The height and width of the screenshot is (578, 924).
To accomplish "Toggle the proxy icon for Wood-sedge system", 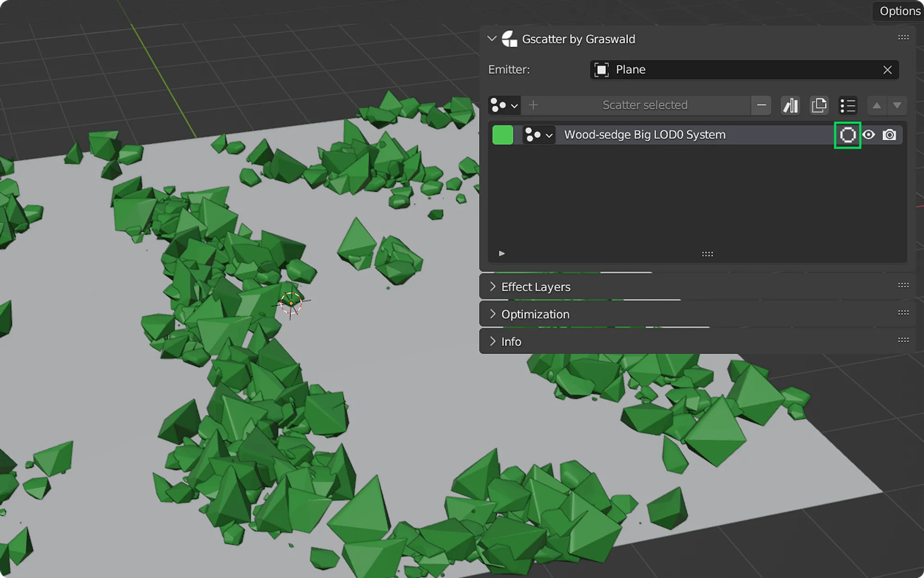I will (x=847, y=135).
